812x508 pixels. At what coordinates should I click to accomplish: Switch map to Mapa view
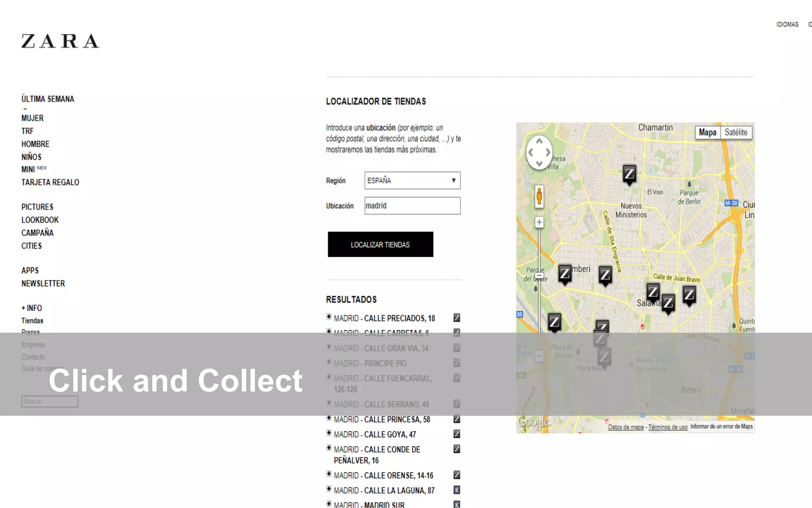[707, 133]
